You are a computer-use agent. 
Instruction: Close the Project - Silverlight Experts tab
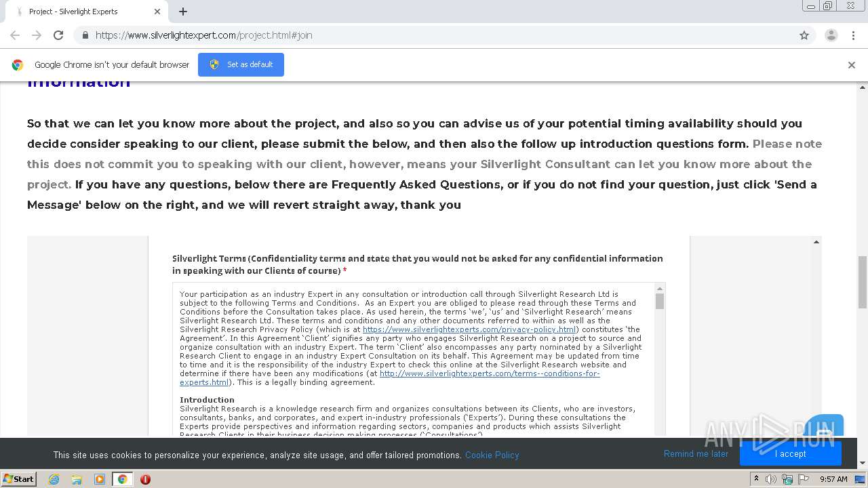click(x=157, y=12)
